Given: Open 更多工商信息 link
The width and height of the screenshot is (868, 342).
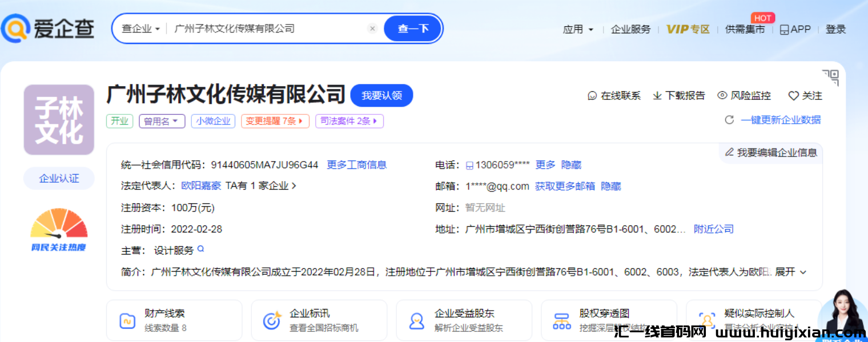Looking at the screenshot, I should [x=357, y=164].
